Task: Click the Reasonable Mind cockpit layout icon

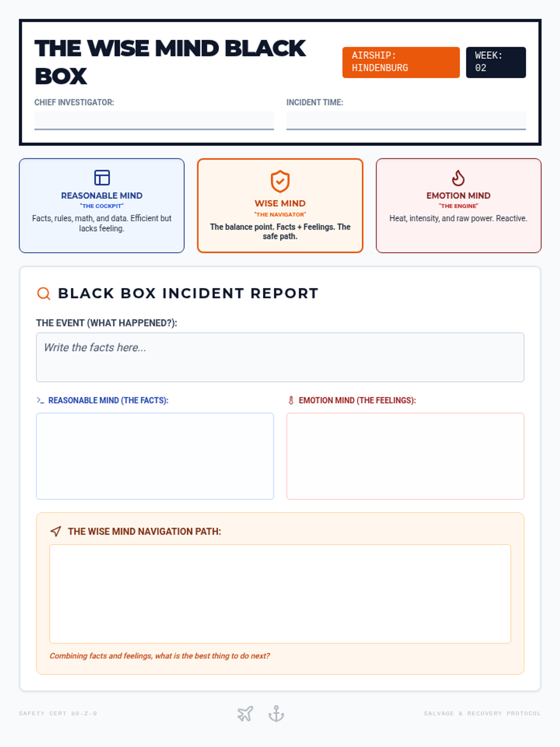Action: click(102, 178)
